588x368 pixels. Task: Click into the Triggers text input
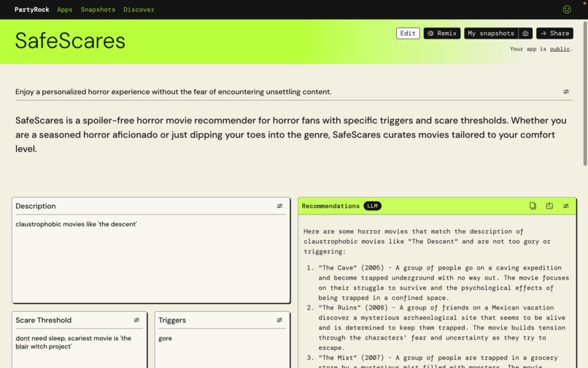tap(223, 349)
